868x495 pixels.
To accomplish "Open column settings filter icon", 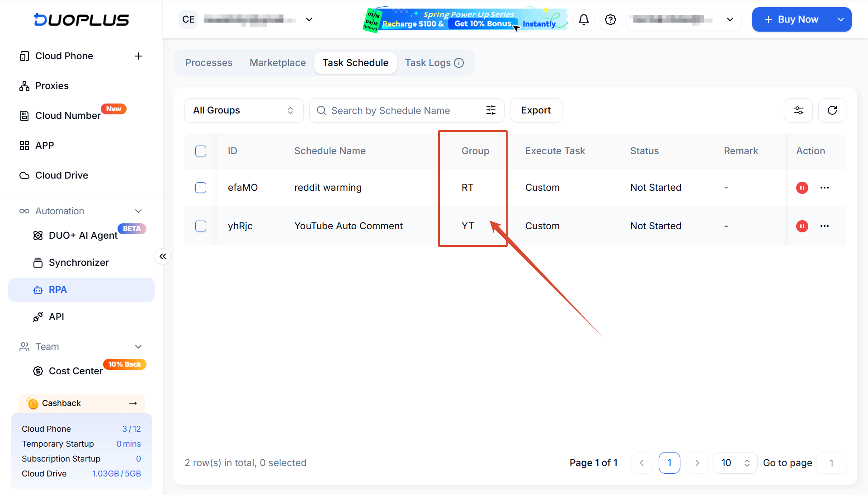I will [x=799, y=110].
